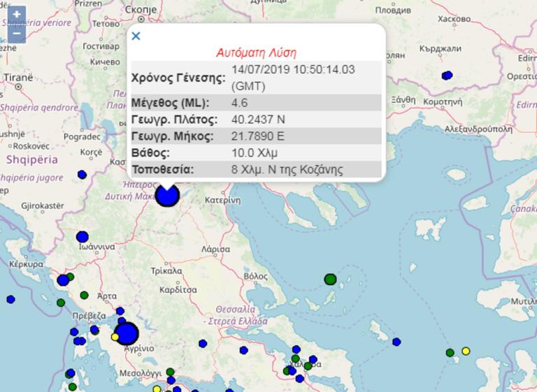537x392 pixels.
Task: Click the large blue marker near Kozani
Action: 167,195
